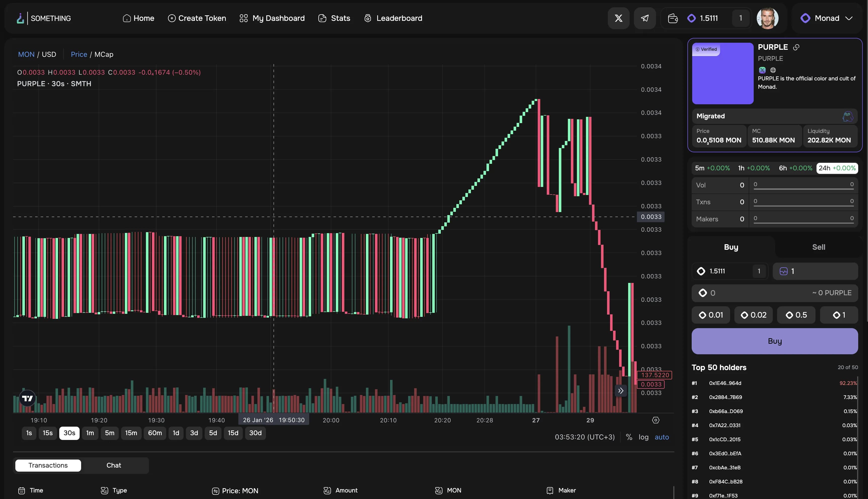
Task: Click the Telegram share icon in top bar
Action: [x=645, y=18]
